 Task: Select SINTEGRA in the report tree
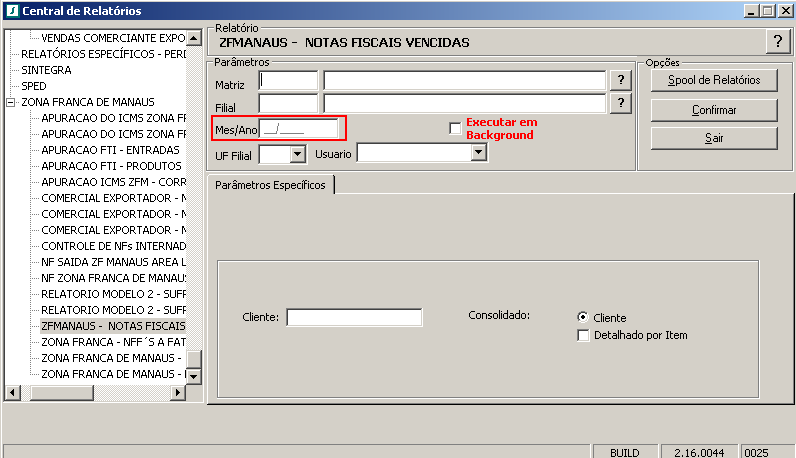click(46, 70)
